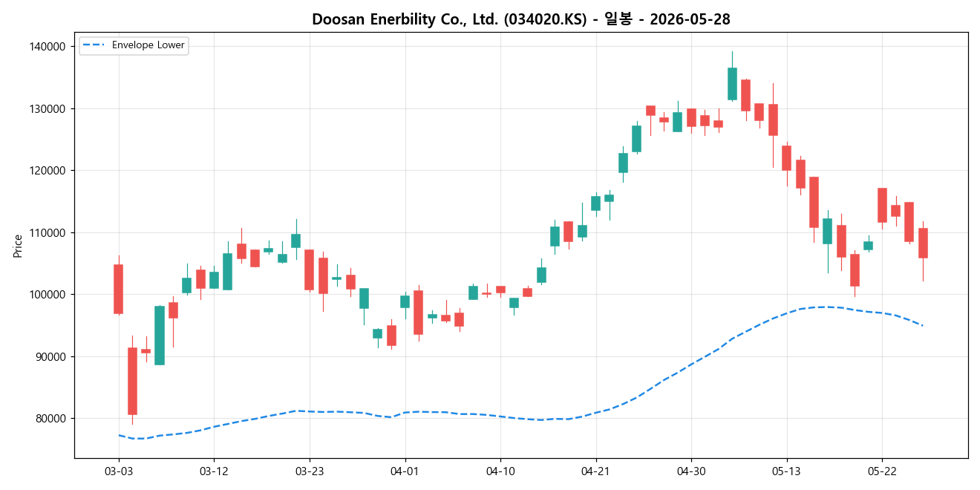Select the Envelope Lower legend entry
Screen dimensions: 980x490
(x=134, y=45)
